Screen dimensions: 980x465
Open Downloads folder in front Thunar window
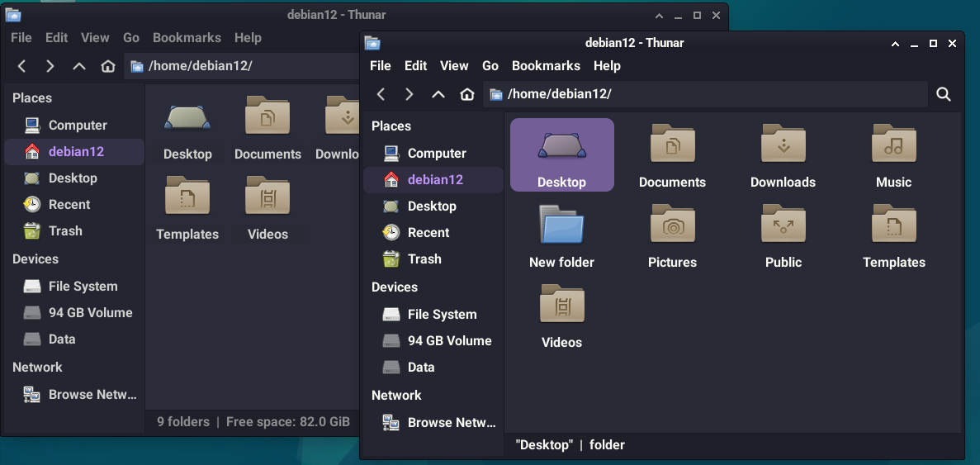(x=783, y=154)
